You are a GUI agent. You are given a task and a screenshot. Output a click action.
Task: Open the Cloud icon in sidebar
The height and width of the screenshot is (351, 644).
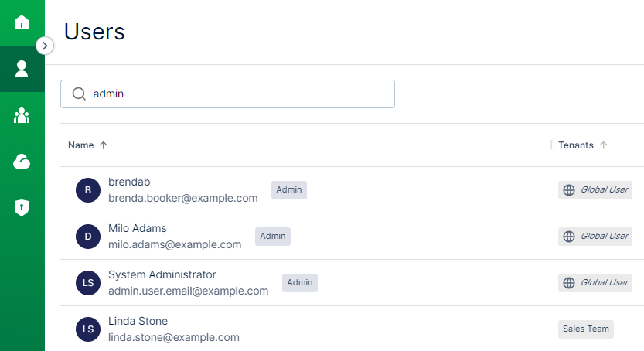pyautogui.click(x=22, y=161)
